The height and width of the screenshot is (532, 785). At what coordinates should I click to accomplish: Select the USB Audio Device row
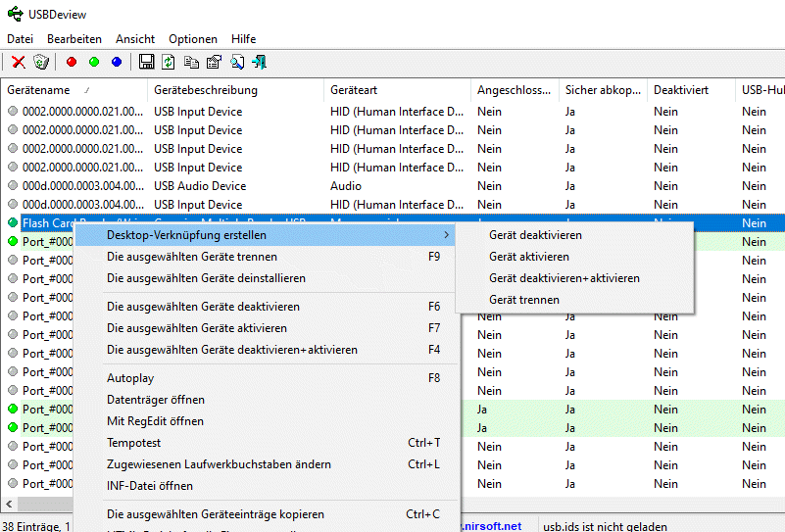200,186
